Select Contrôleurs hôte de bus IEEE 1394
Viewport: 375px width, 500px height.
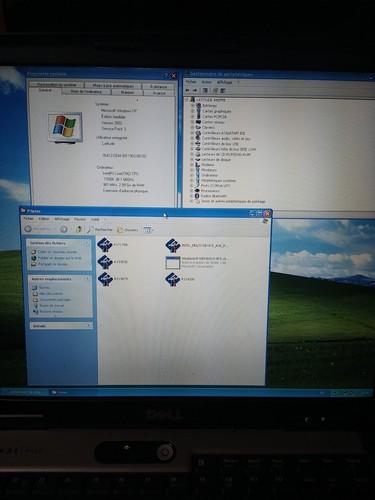229,149
